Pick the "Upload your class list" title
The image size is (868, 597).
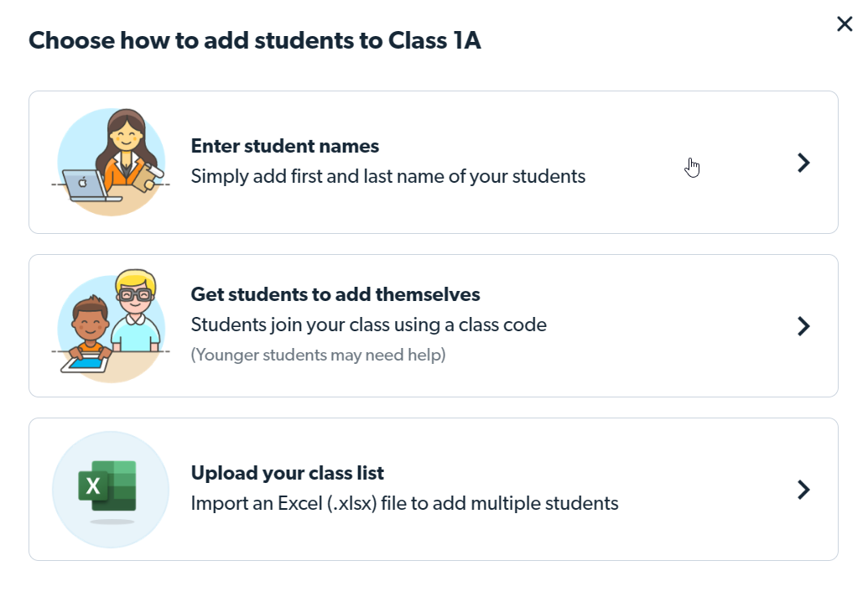click(288, 473)
